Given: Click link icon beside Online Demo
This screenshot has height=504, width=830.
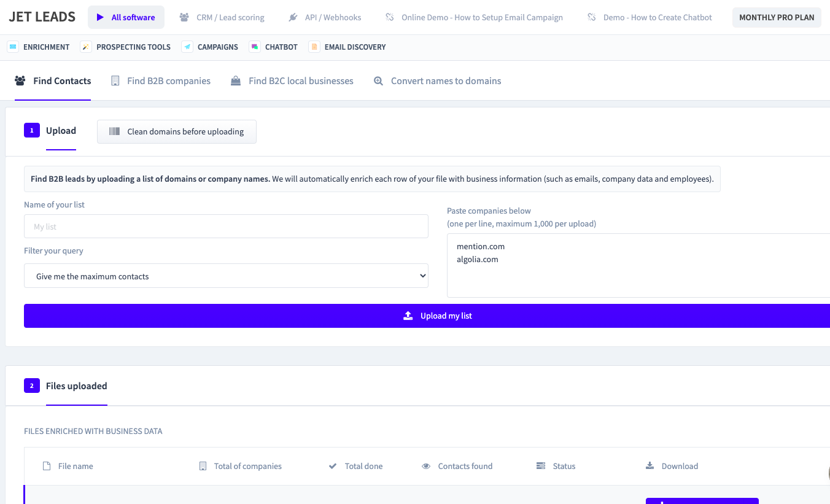Looking at the screenshot, I should [x=390, y=17].
